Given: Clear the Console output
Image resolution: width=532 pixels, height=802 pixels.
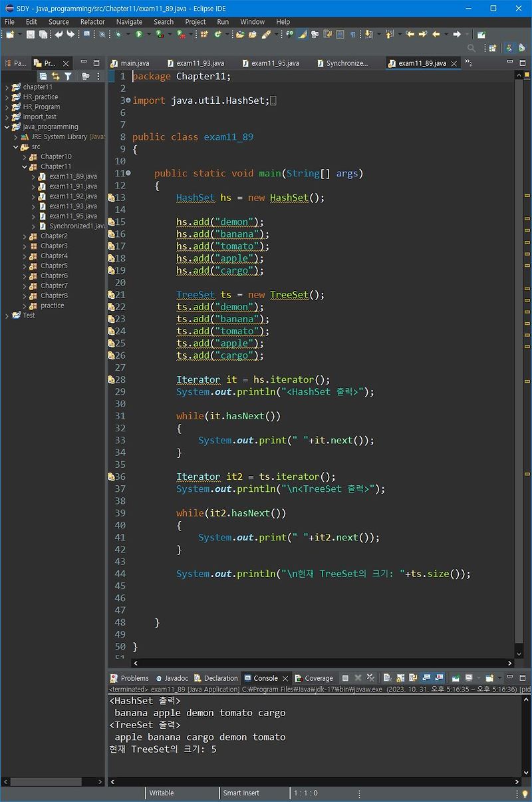Looking at the screenshot, I should [386, 678].
